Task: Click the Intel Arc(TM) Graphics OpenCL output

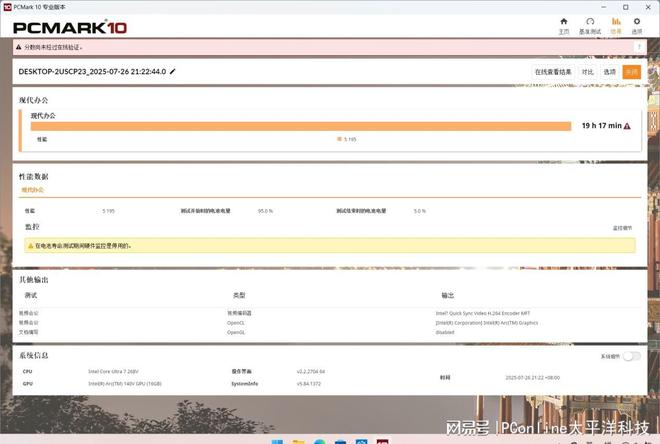Action: (487, 323)
